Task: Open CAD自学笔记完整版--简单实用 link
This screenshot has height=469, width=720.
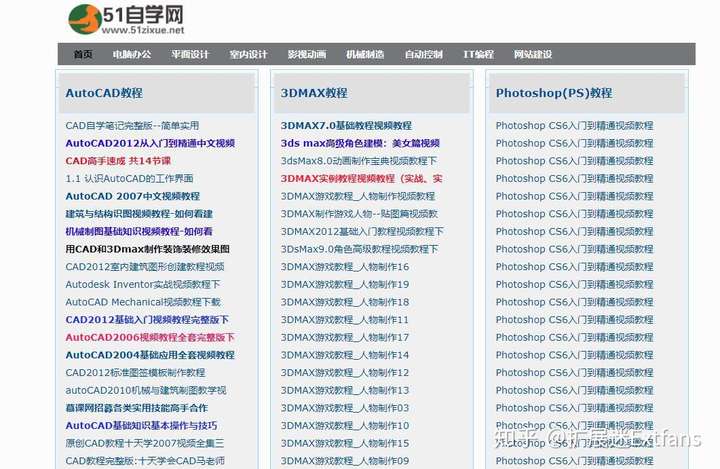Action: pos(132,125)
